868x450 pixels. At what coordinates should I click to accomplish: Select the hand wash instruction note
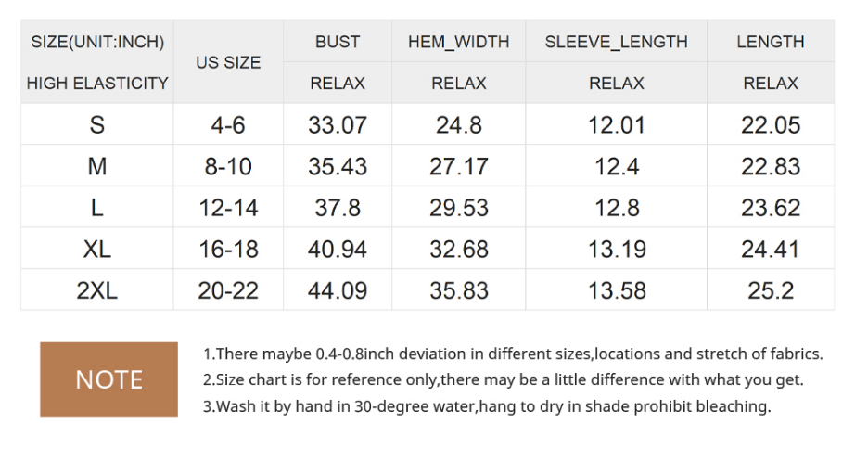point(486,406)
